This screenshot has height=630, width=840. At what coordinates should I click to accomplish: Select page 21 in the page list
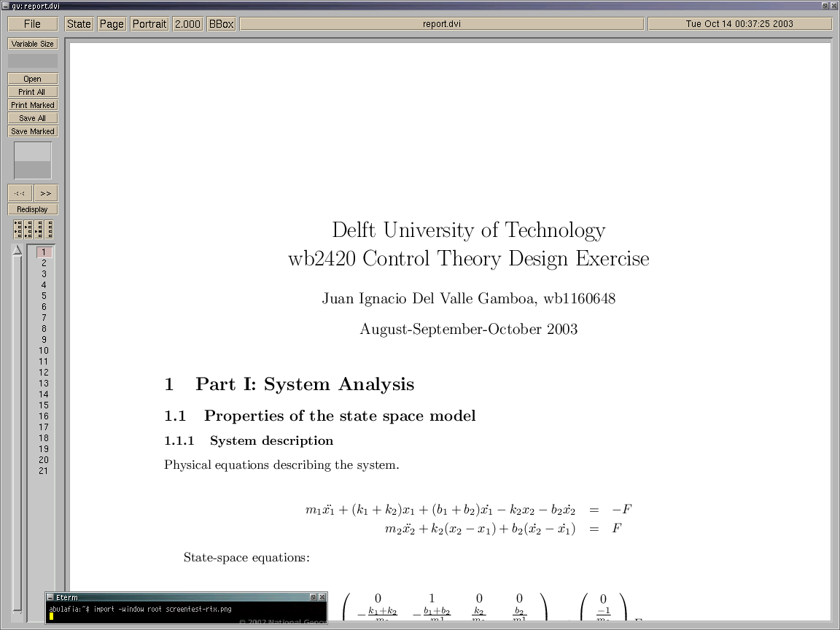click(x=44, y=471)
